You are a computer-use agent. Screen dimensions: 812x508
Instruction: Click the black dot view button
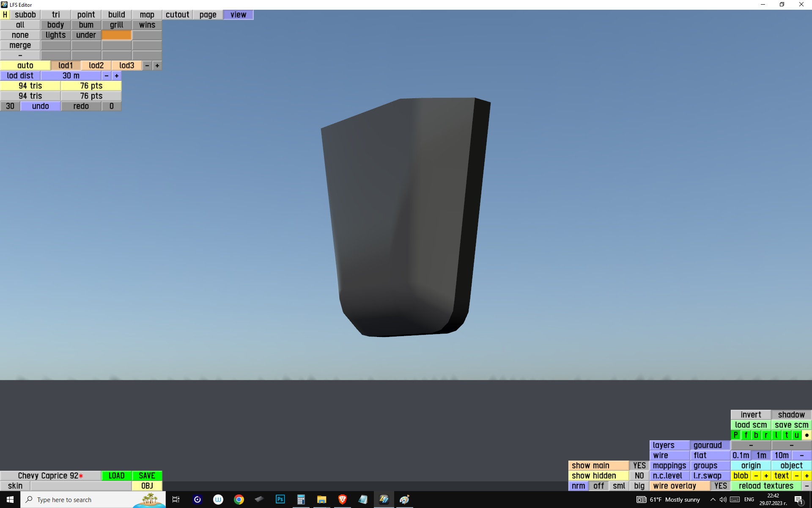tap(807, 435)
